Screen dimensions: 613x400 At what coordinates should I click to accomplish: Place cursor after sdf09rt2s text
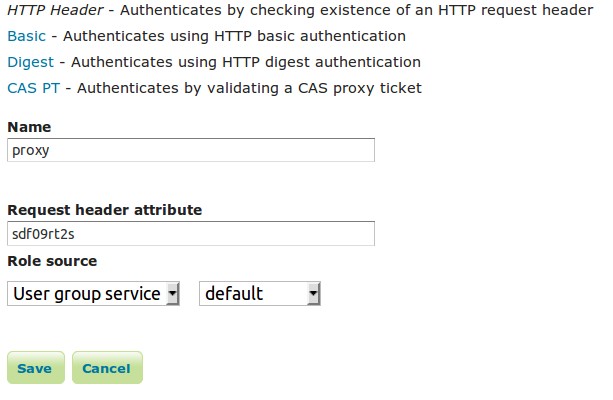click(78, 234)
